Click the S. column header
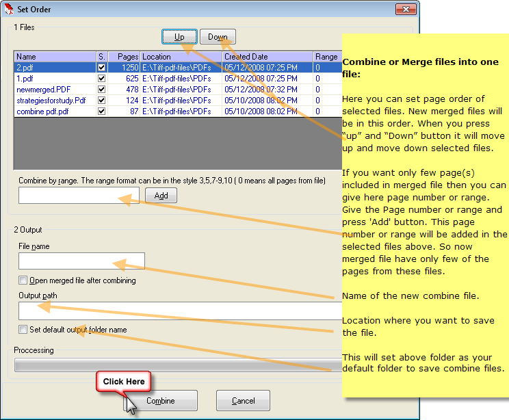Image resolution: width=509 pixels, height=420 pixels. [102, 57]
